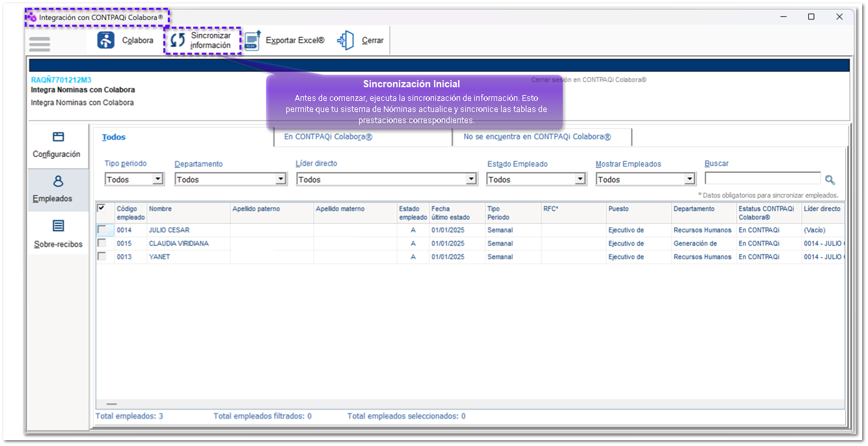Click the Exportar Excel icon

tap(252, 40)
